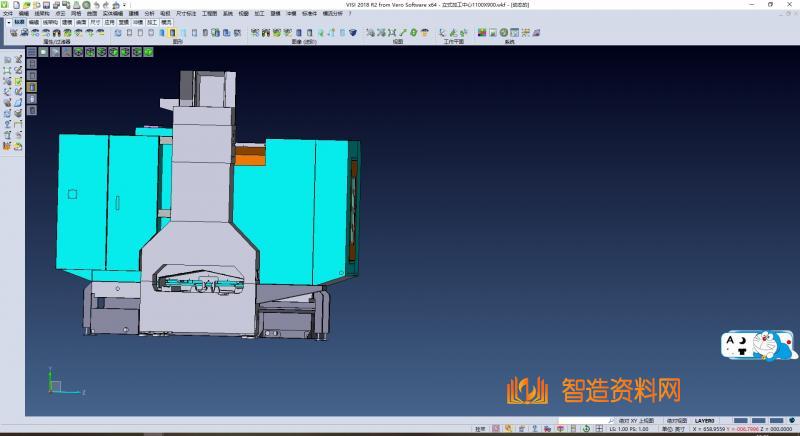Select the highlighted yellow shading mode icon
The image size is (800, 436).
[x=174, y=33]
